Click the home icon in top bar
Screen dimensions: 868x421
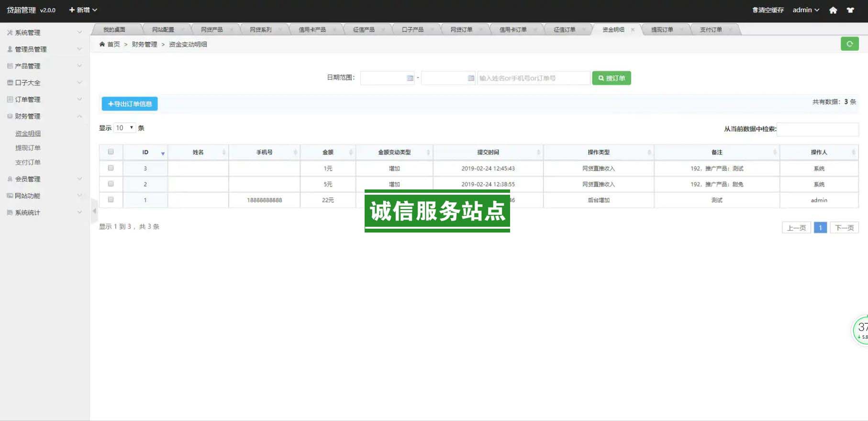click(x=833, y=10)
